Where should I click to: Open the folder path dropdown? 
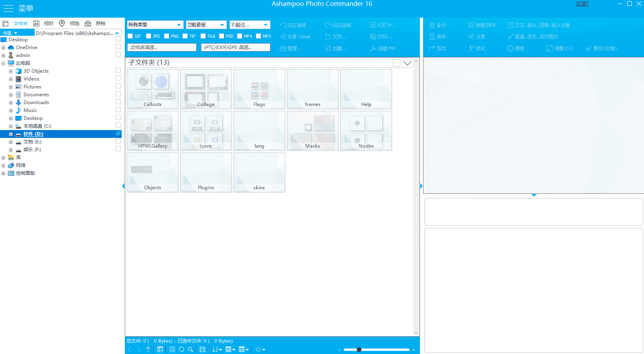(117, 33)
